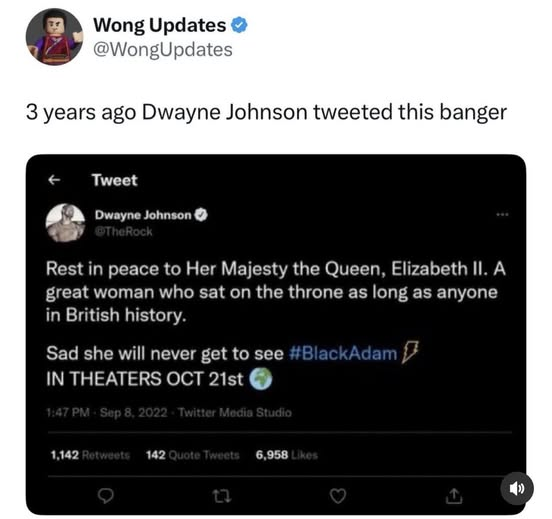Click the back arrow next to Tweet

coord(54,180)
